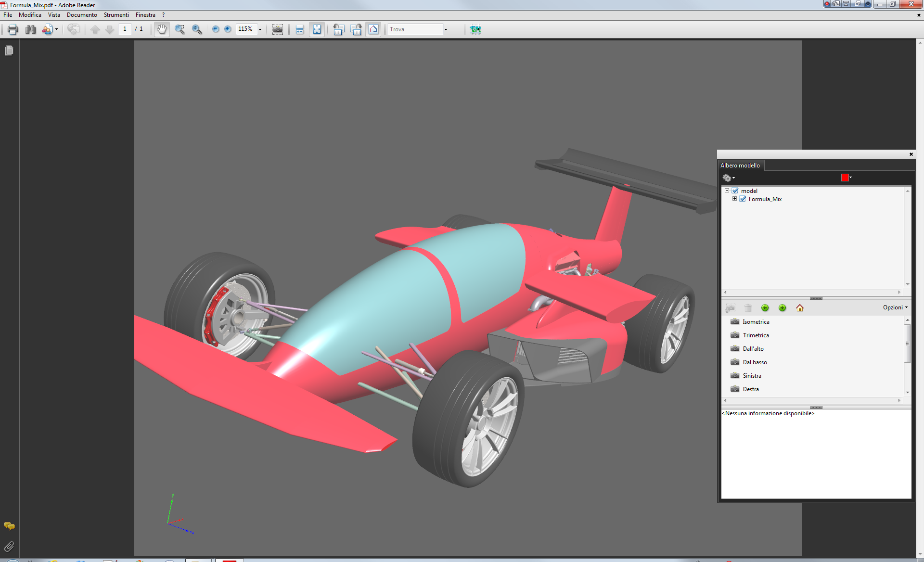This screenshot has width=924, height=562.
Task: Click the red color swatch in model tree
Action: [845, 177]
